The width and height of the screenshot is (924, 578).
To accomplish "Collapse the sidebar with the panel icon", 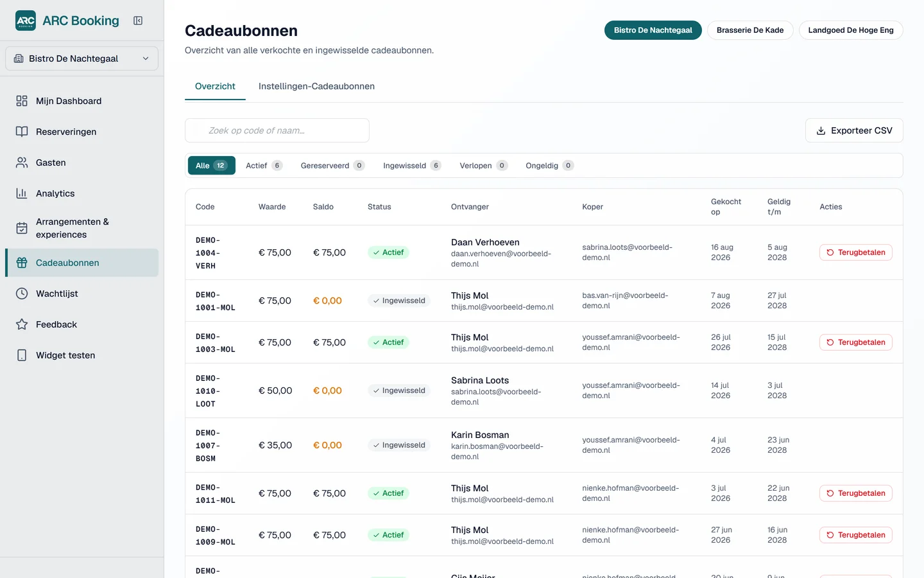I will pos(138,21).
